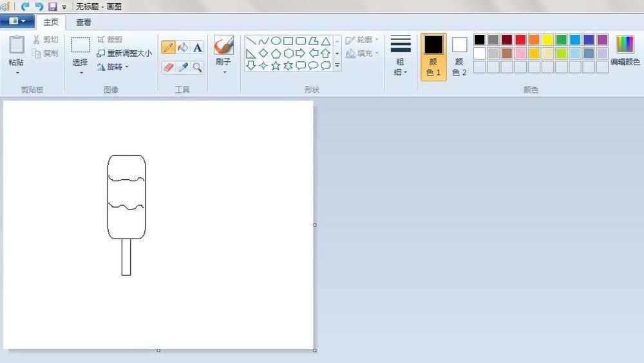This screenshot has height=363, width=644.
Task: Select the oval shape
Action: click(x=276, y=41)
